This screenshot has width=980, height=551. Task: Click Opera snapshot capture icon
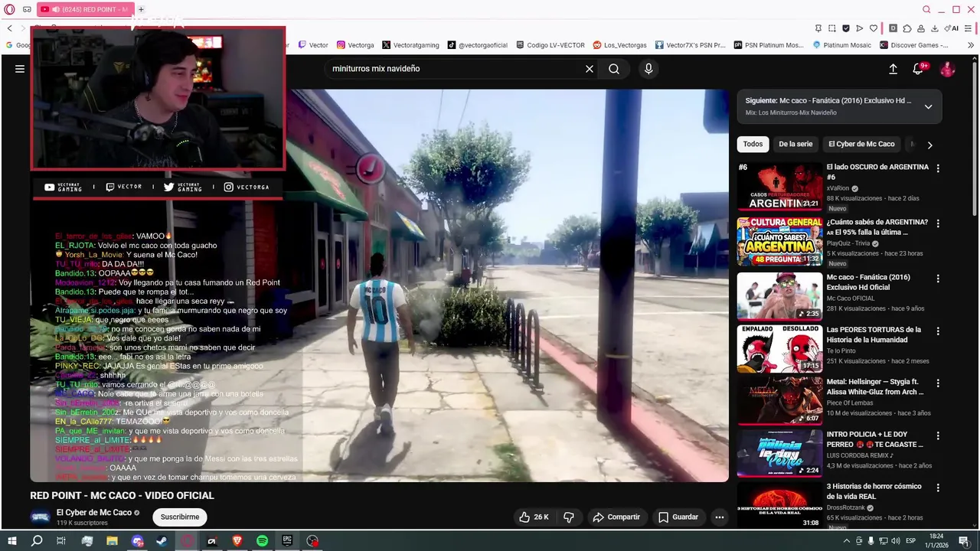click(832, 28)
